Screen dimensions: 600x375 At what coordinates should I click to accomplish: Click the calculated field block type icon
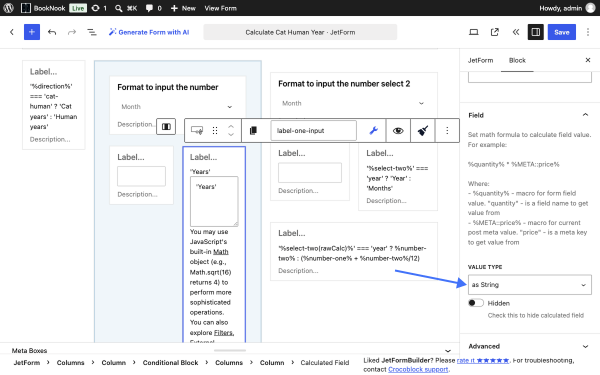pos(197,130)
